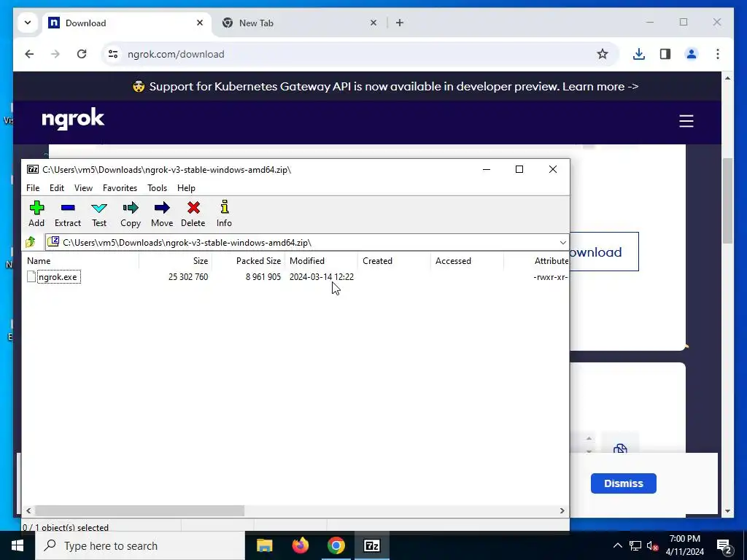Reload the ngrok download page
Screen dimensions: 747x560
tap(82, 54)
